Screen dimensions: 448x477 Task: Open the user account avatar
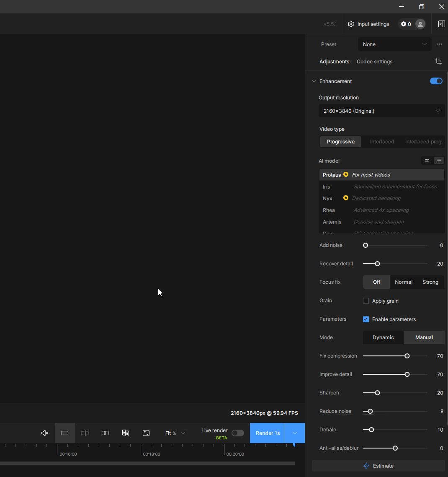point(420,24)
